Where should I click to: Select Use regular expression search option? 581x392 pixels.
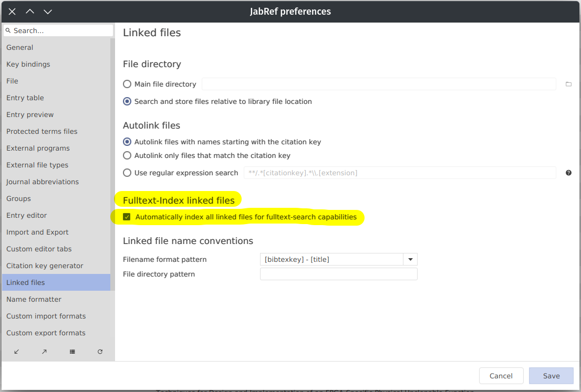click(x=127, y=173)
